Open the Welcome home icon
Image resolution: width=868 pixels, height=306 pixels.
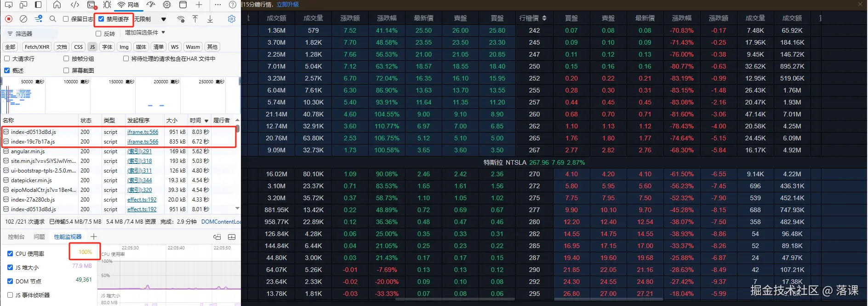click(x=57, y=5)
